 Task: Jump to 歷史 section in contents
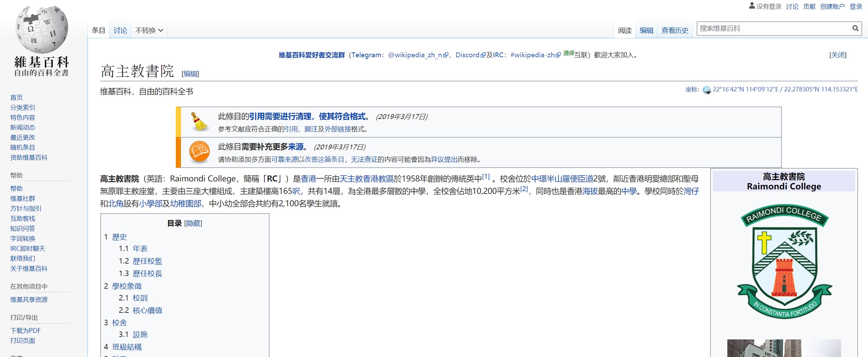(119, 237)
